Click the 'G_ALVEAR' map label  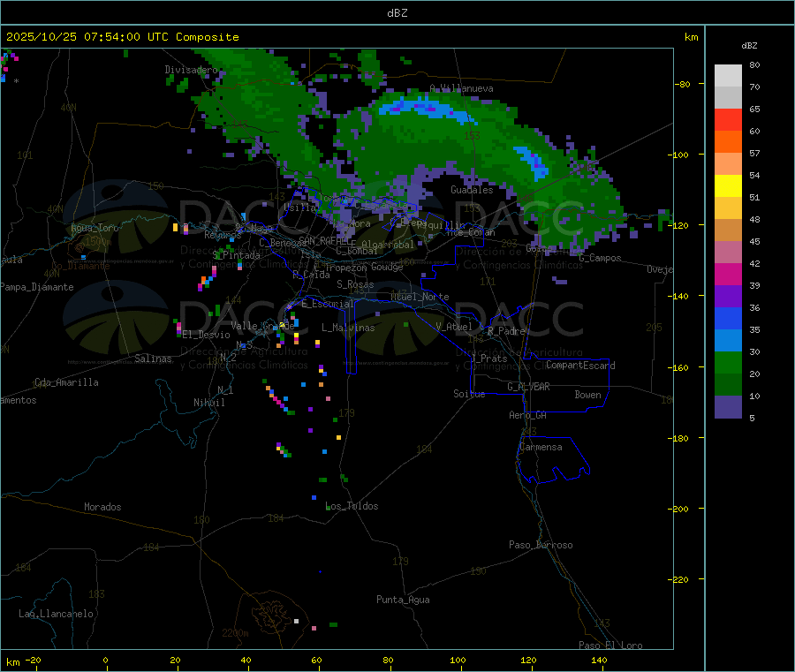coord(529,387)
